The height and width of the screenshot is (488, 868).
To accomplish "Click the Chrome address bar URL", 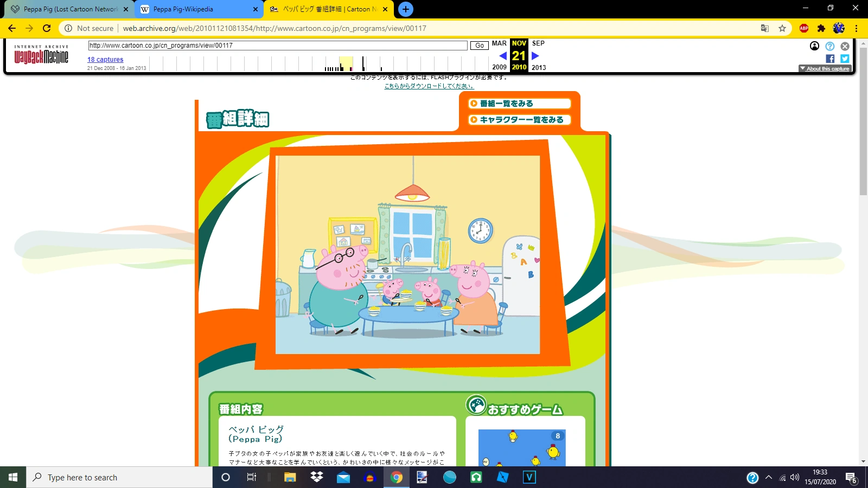I will tap(275, 28).
